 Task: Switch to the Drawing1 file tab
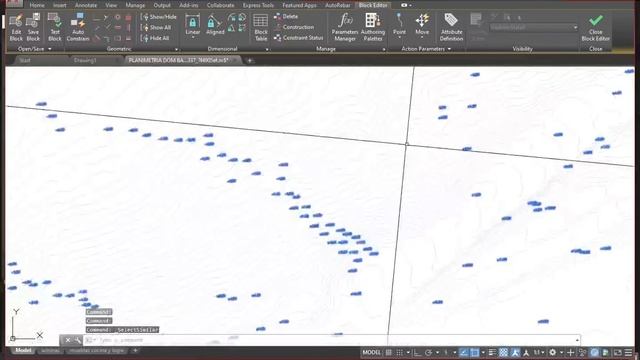[85, 60]
